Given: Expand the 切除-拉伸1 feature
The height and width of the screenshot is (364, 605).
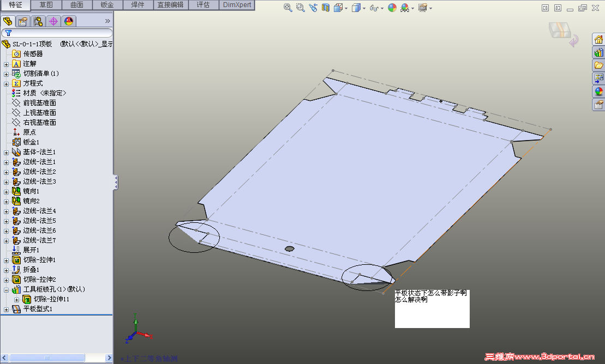Looking at the screenshot, I should click(6, 260).
